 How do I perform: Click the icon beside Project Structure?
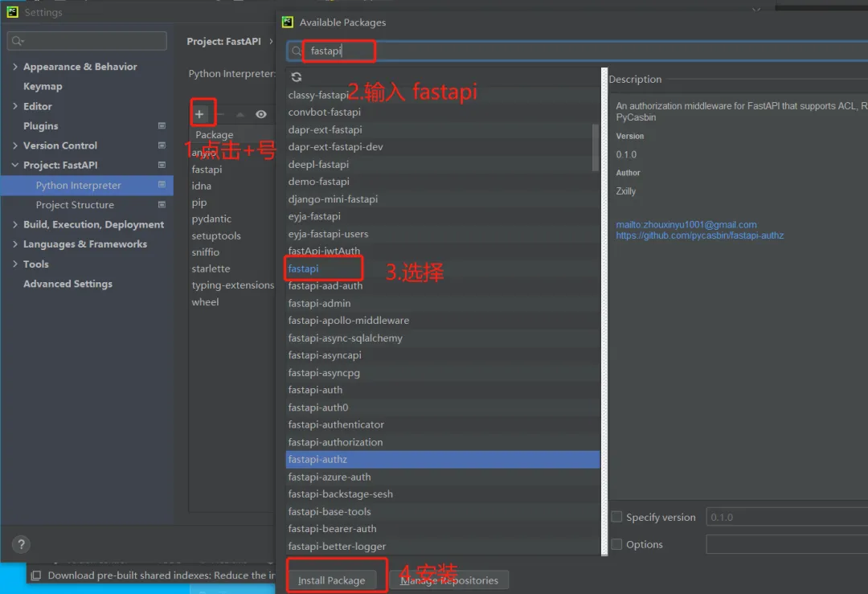(x=162, y=204)
